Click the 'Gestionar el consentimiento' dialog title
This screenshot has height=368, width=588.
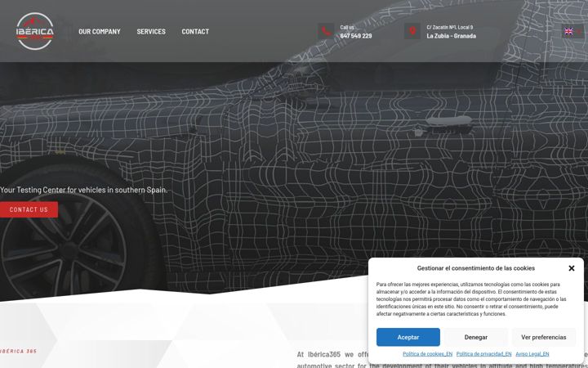coord(476,268)
